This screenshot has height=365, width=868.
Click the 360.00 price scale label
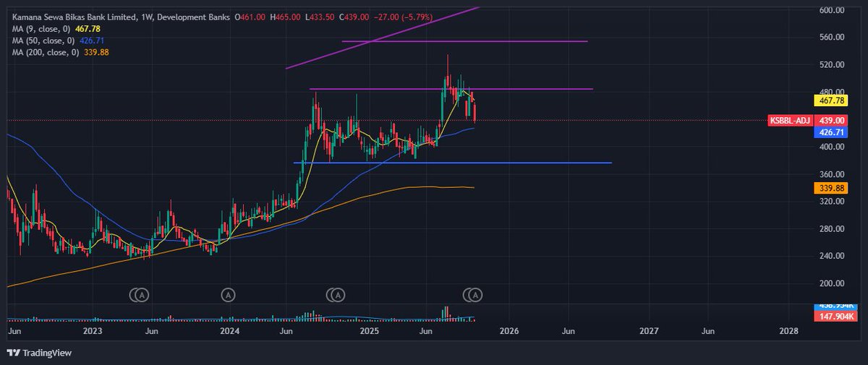[x=831, y=174]
